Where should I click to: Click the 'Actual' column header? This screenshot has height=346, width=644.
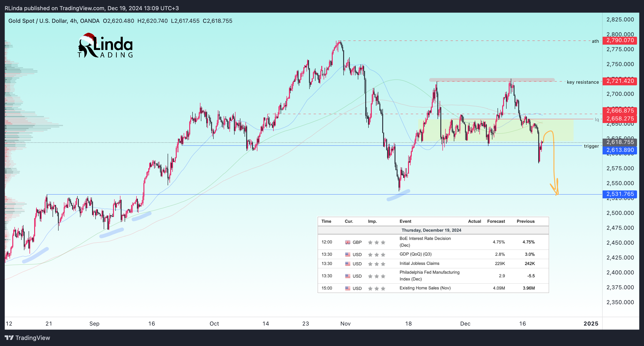pos(475,221)
